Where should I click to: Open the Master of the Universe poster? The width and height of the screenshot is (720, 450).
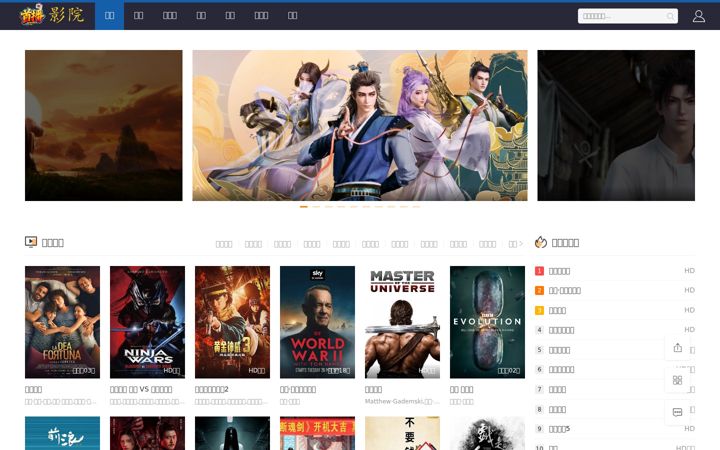click(x=402, y=322)
